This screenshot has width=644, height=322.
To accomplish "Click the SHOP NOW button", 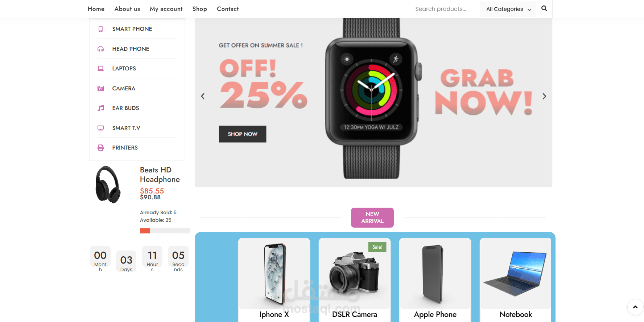I will (x=243, y=134).
